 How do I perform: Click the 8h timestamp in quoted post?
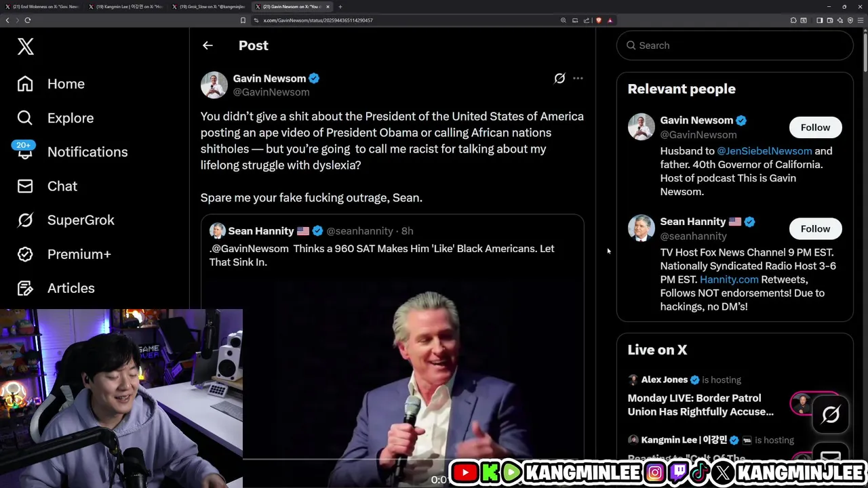(407, 231)
